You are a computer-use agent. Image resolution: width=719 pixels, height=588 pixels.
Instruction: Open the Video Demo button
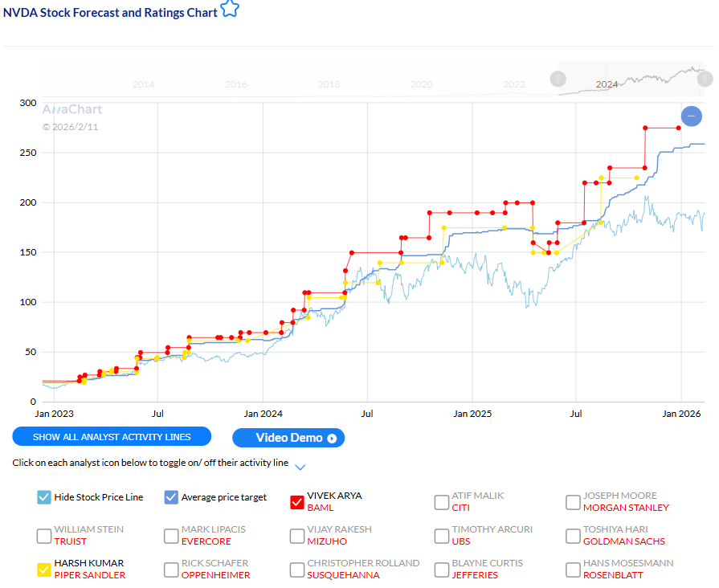tap(288, 438)
